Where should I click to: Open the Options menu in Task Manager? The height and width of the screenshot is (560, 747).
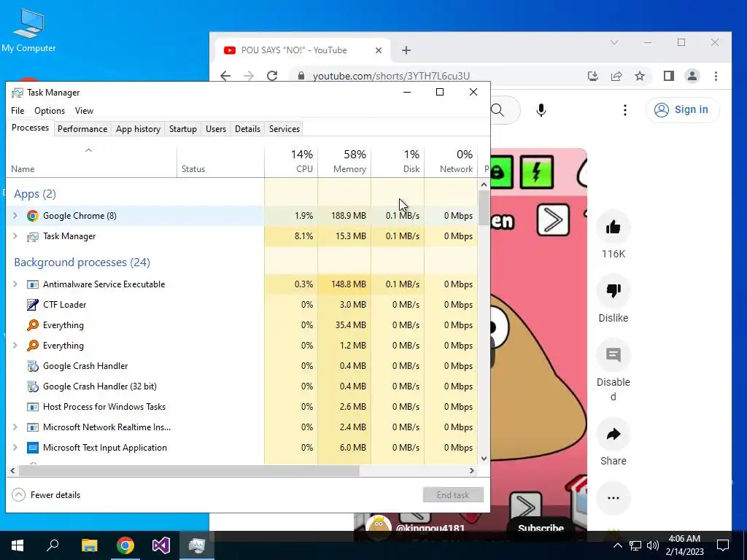coord(50,111)
